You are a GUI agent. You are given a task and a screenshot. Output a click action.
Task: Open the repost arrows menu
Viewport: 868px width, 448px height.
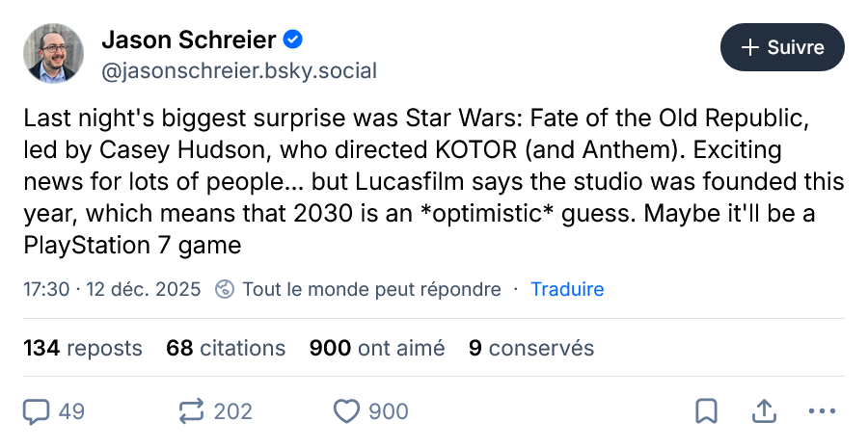tap(193, 411)
